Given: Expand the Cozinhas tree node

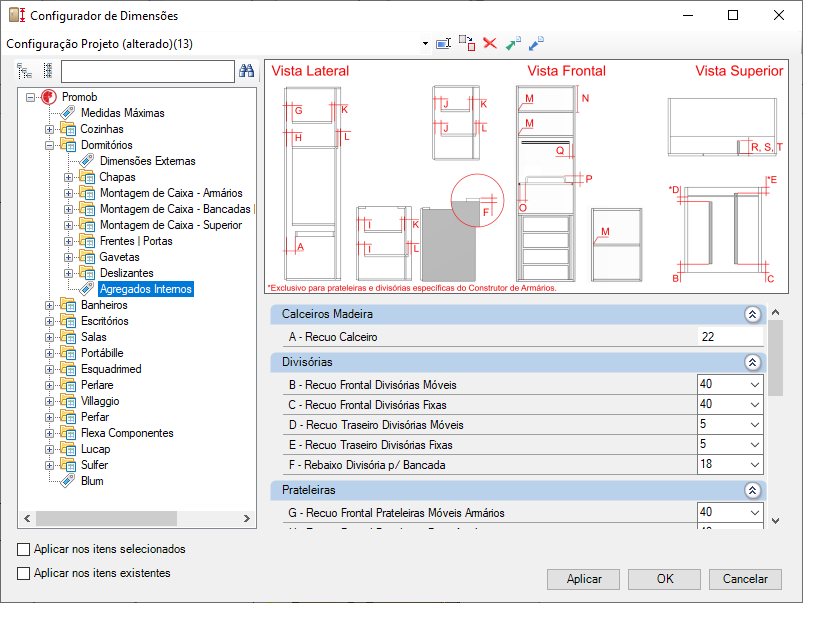Looking at the screenshot, I should point(49,129).
